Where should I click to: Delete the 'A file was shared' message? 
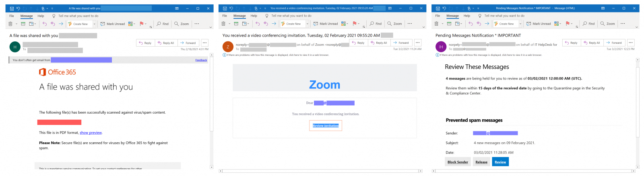click(10, 24)
